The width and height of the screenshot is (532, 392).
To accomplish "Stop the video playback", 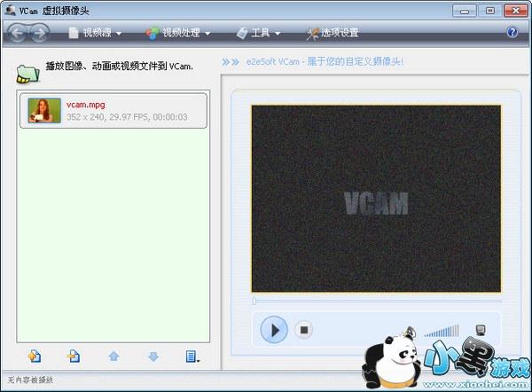I will (x=303, y=330).
